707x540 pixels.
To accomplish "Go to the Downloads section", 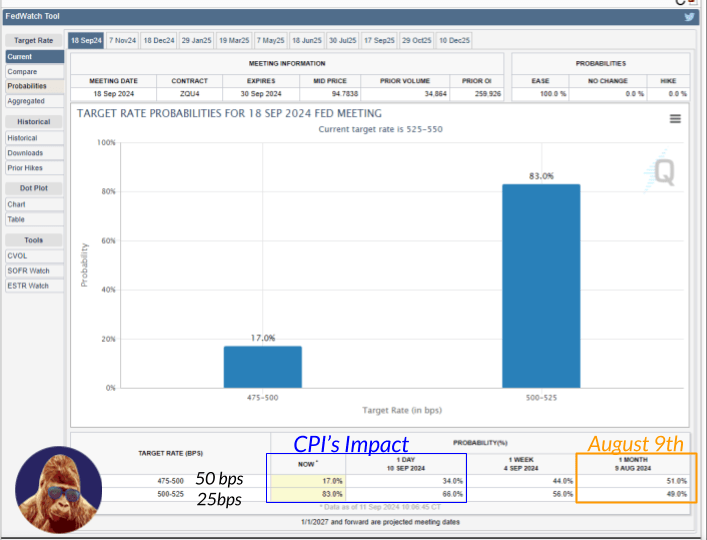I will pyautogui.click(x=25, y=153).
